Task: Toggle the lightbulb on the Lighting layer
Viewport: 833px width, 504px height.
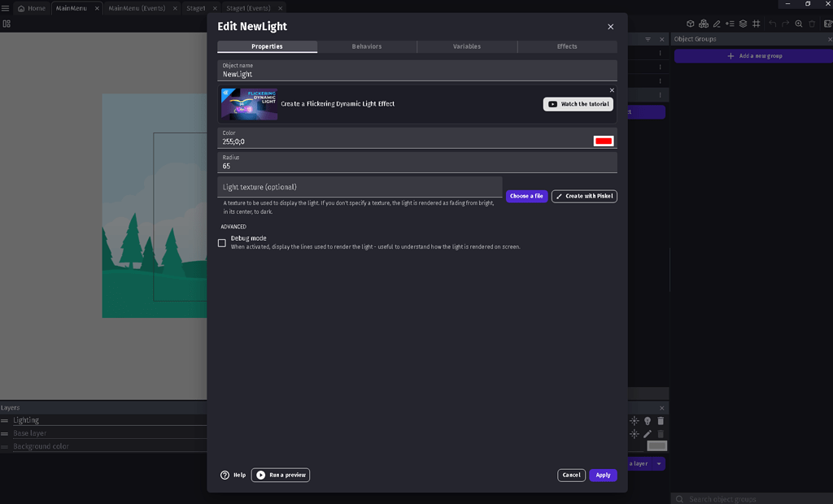Action: point(648,420)
